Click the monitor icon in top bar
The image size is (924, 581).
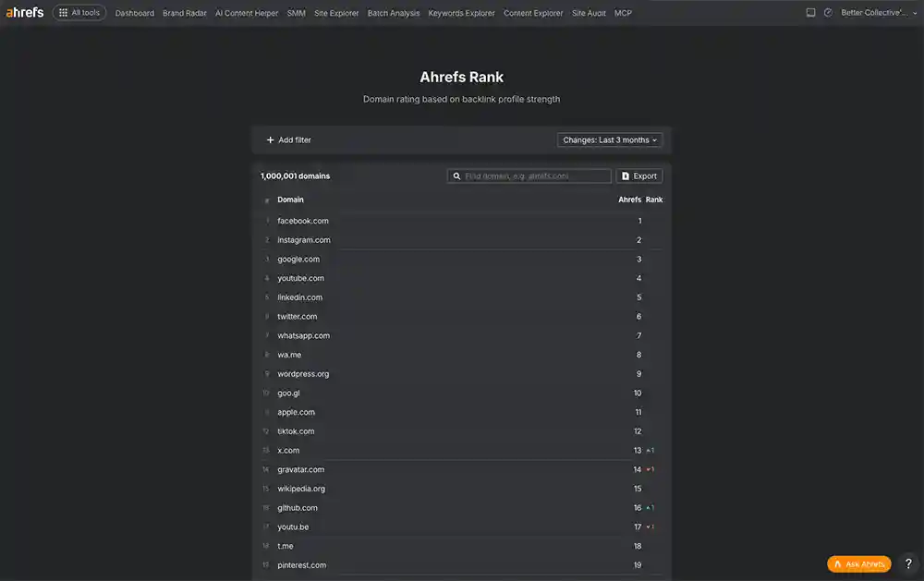(x=811, y=12)
